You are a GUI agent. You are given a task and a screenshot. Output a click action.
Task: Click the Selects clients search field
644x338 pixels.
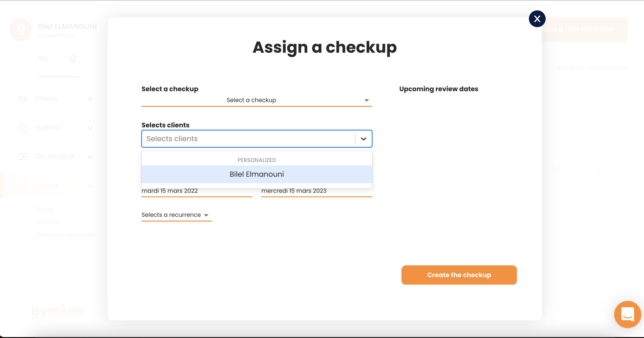pos(249,139)
